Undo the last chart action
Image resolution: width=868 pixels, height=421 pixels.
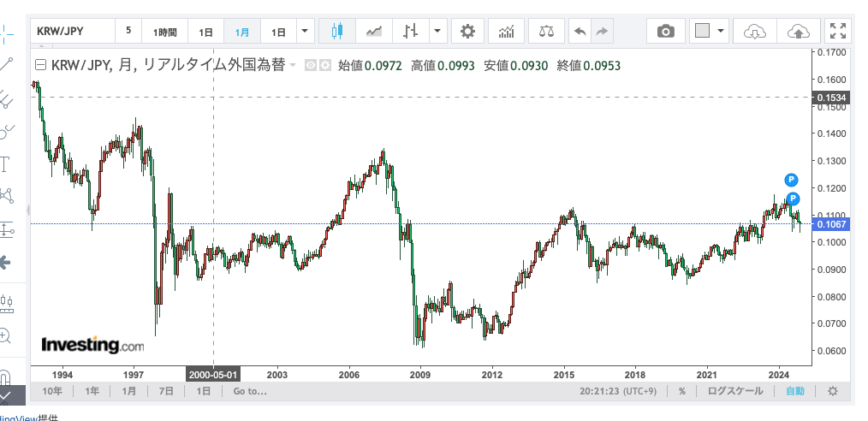coord(580,32)
